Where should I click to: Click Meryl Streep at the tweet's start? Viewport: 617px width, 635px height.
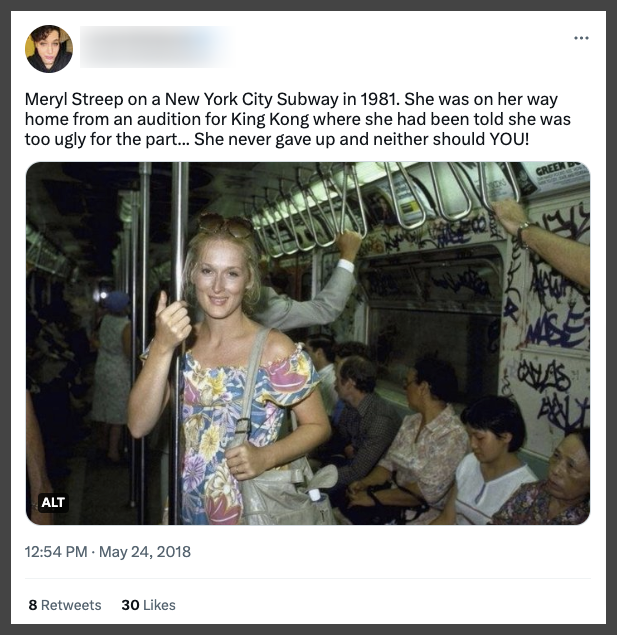pyautogui.click(x=74, y=99)
